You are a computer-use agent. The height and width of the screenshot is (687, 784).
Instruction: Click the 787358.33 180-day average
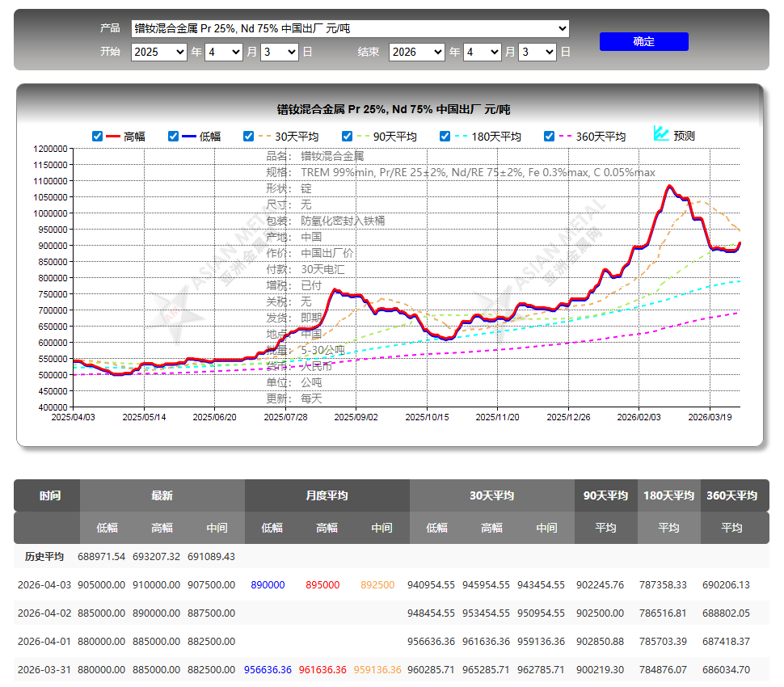(663, 585)
